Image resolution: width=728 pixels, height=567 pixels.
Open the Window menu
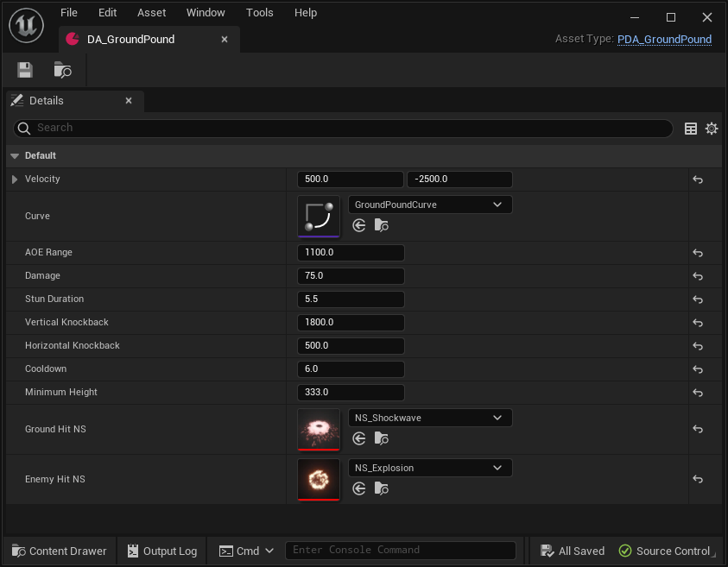tap(206, 13)
